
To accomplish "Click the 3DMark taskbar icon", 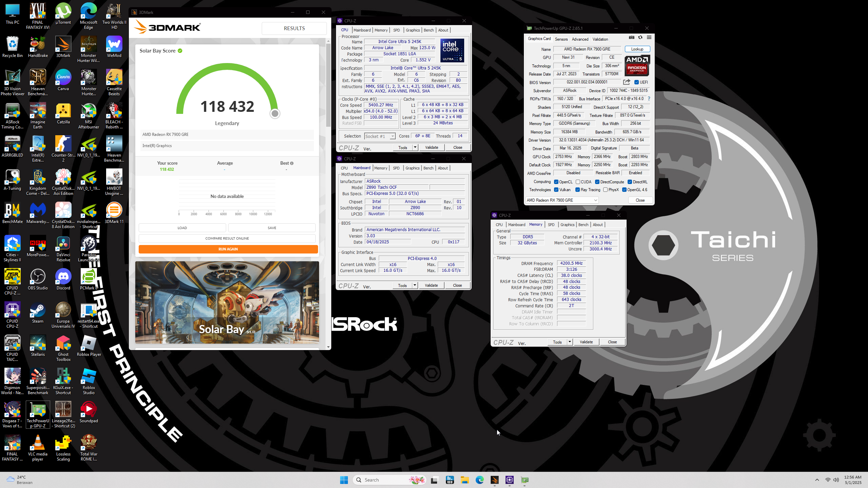I will click(x=495, y=480).
